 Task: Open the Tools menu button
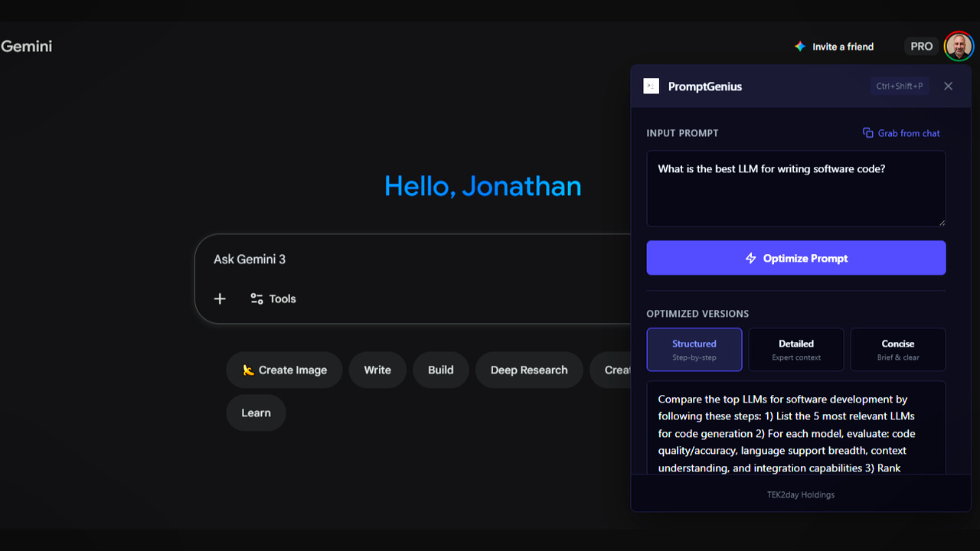(x=273, y=298)
